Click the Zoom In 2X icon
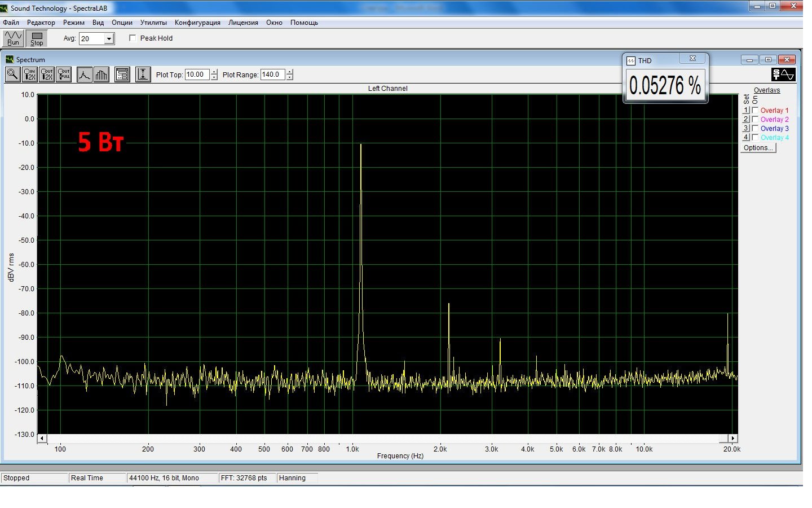Viewport: 812px width, 508px height. [30, 75]
